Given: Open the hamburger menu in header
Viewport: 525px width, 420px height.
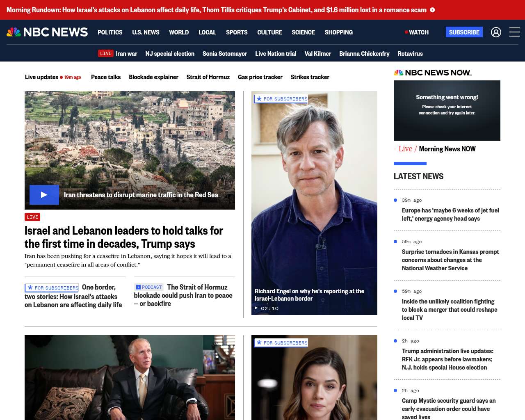Looking at the screenshot, I should click(x=514, y=32).
